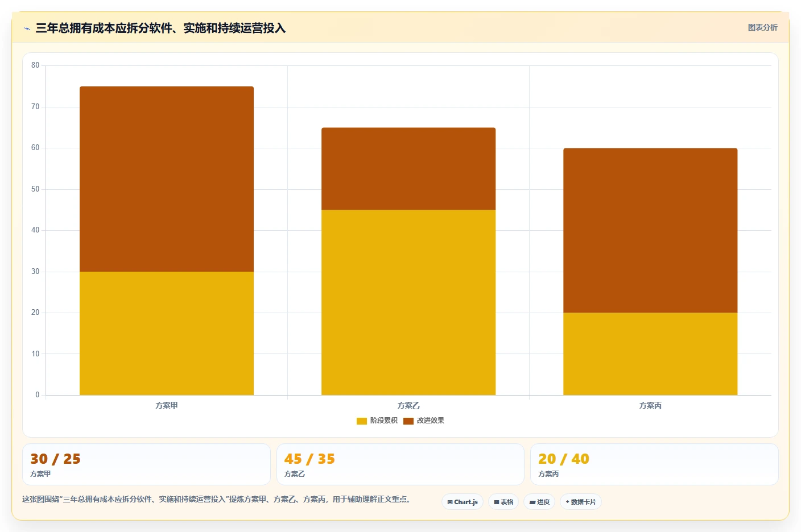This screenshot has height=532, width=801.
Task: Click the 方案丙 x-axis label
Action: coord(650,405)
